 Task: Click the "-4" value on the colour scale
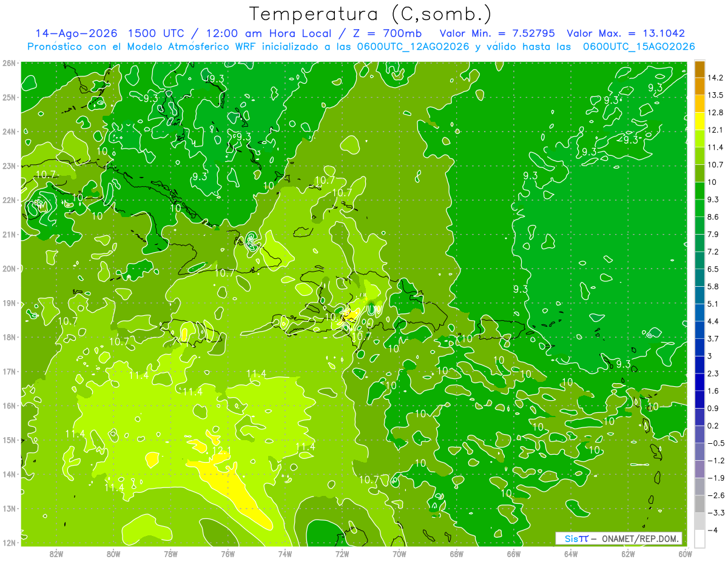(x=712, y=530)
